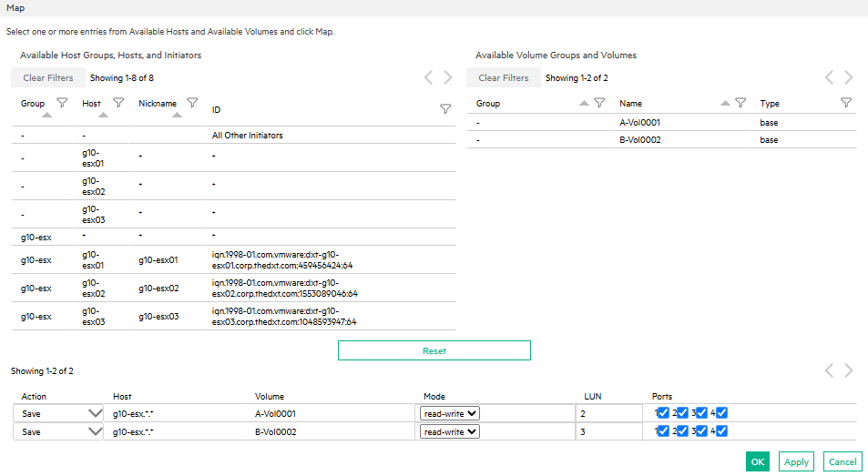The width and height of the screenshot is (868, 476).
Task: Toggle port 3 for B-Vol0002 mapping
Action: click(701, 431)
